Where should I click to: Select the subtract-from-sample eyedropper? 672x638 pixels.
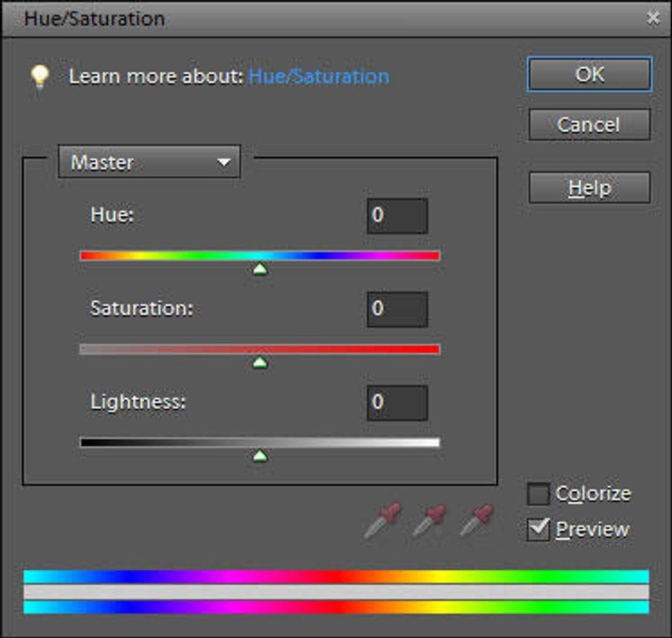pos(477,521)
